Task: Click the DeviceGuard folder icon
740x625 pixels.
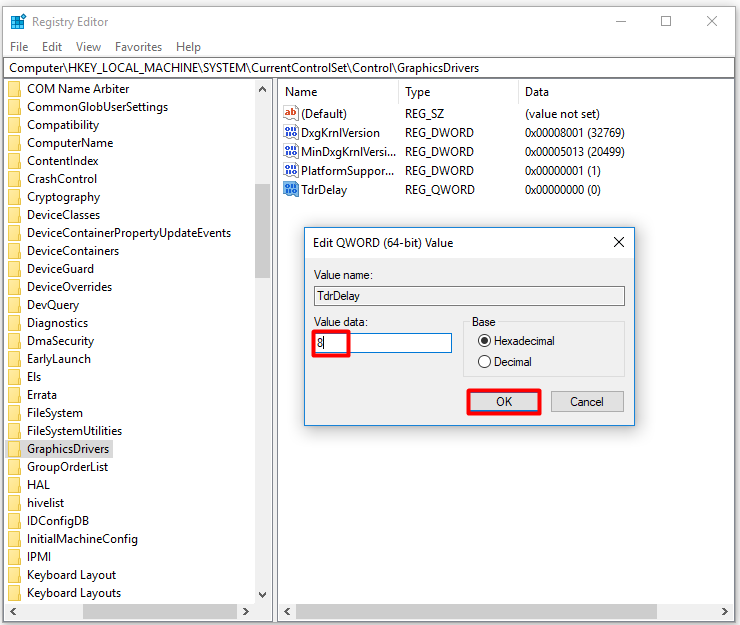Action: click(15, 269)
